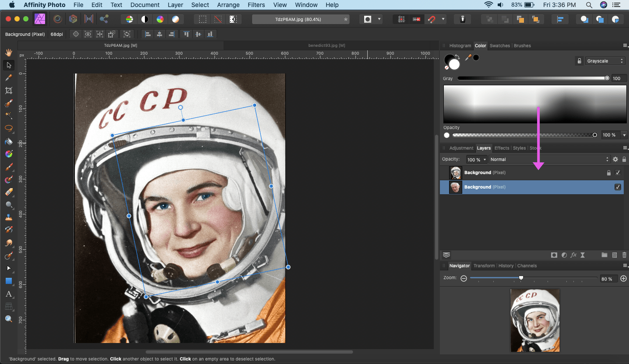The height and width of the screenshot is (364, 629).
Task: Click the Swatches panel tab
Action: 499,45
